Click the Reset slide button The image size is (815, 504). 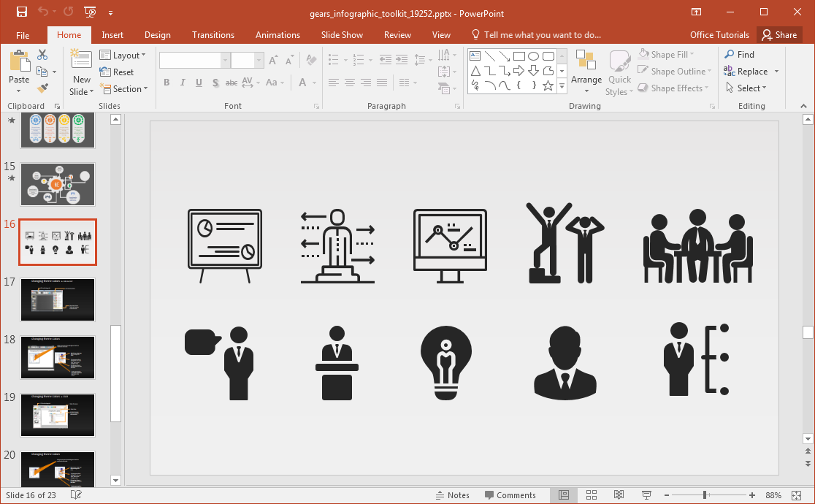click(x=117, y=72)
